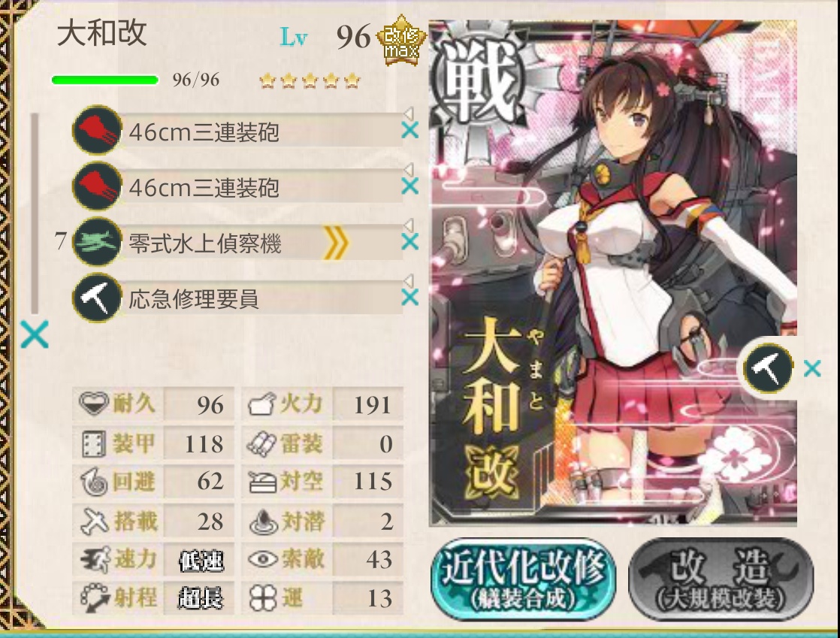
Task: Click the 大和改 character card illustration
Action: click(613, 274)
